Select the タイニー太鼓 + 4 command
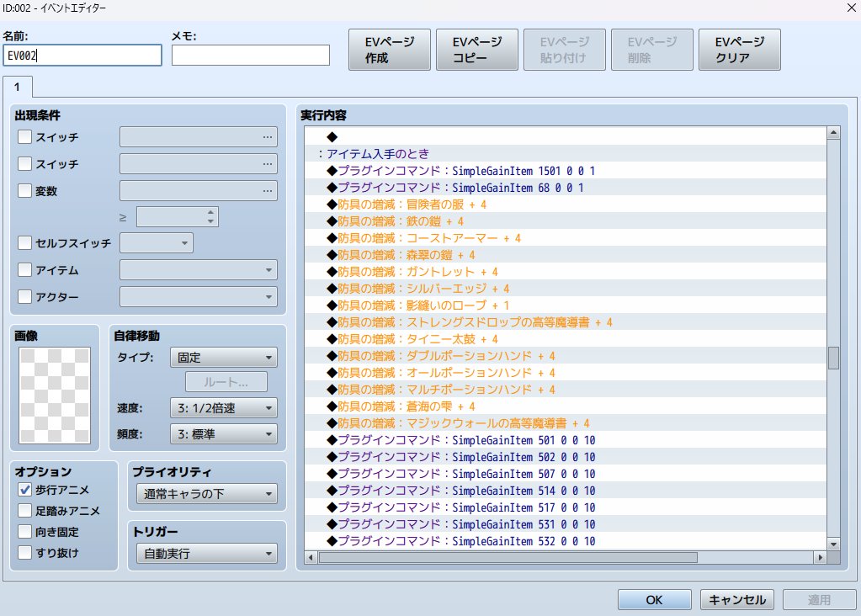Viewport: 861px width, 616px height. click(x=565, y=339)
